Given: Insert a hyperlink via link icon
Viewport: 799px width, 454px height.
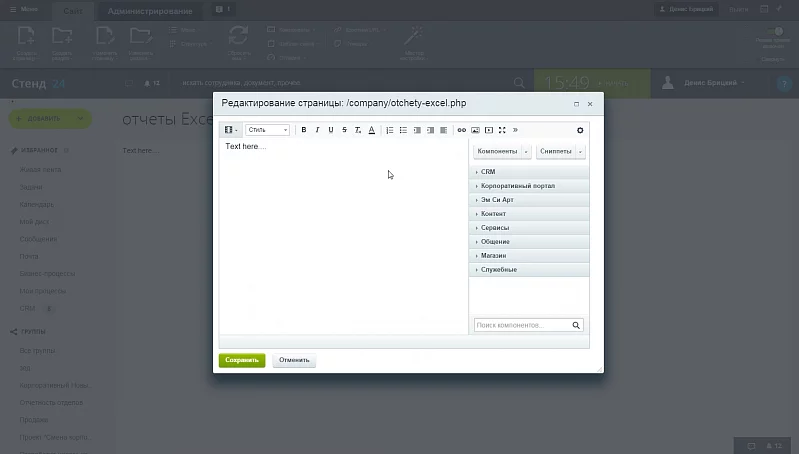Looking at the screenshot, I should [x=462, y=130].
